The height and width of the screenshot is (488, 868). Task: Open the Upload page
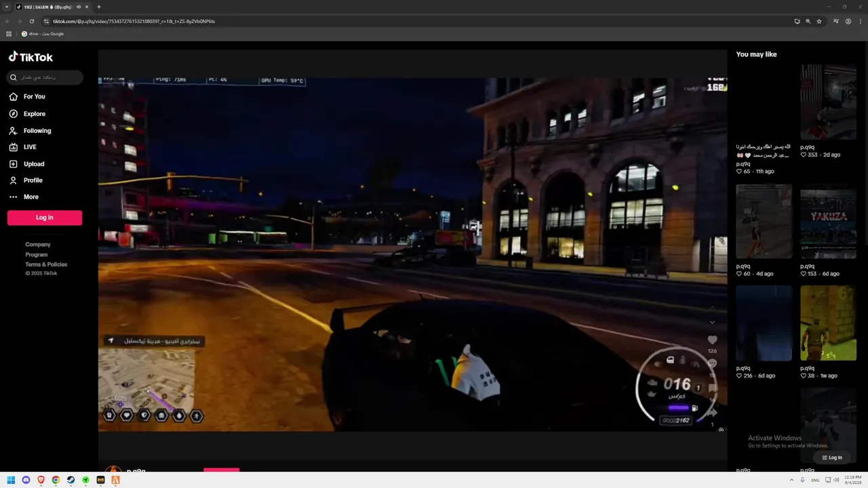(x=26, y=164)
